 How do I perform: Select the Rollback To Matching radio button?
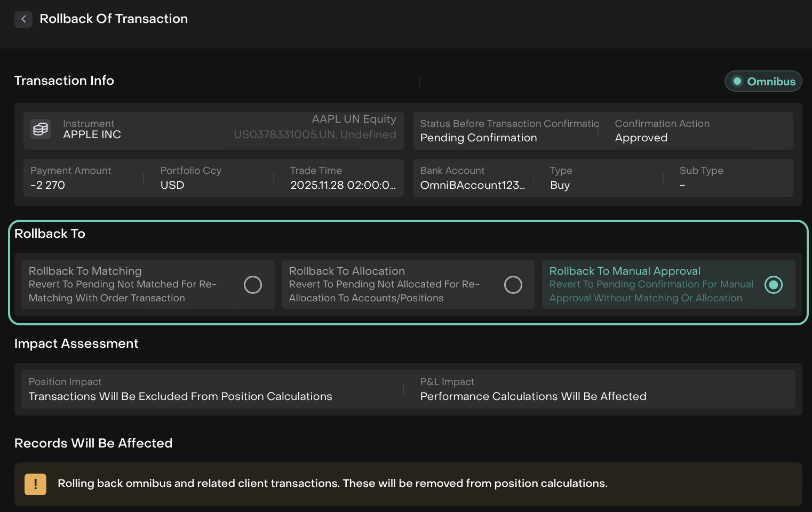click(252, 285)
